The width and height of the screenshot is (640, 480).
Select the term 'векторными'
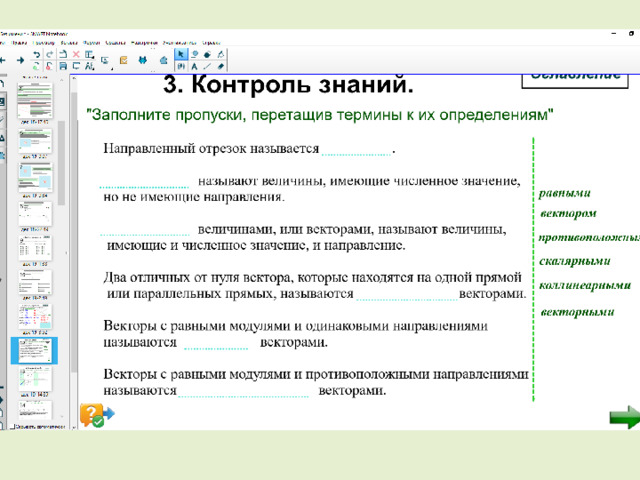click(x=577, y=312)
